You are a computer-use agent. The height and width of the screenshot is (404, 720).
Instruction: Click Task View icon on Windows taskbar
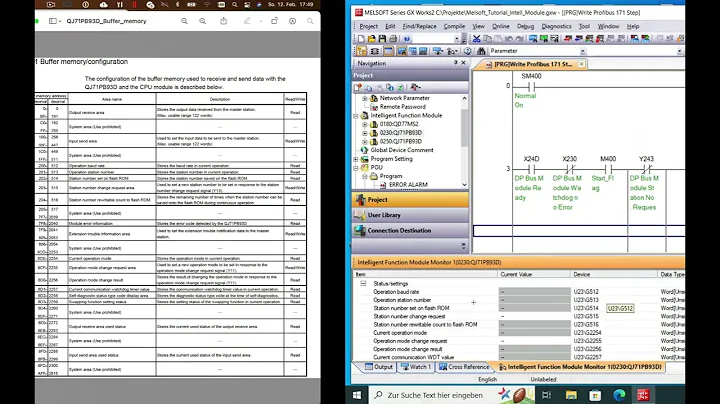pos(546,394)
